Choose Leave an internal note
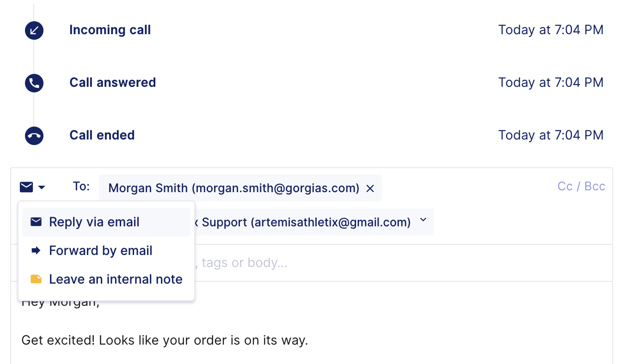The height and width of the screenshot is (364, 627). click(106, 279)
